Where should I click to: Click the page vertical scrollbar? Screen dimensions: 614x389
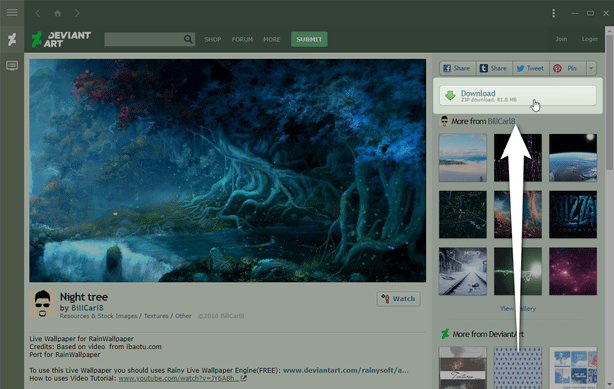click(609, 102)
